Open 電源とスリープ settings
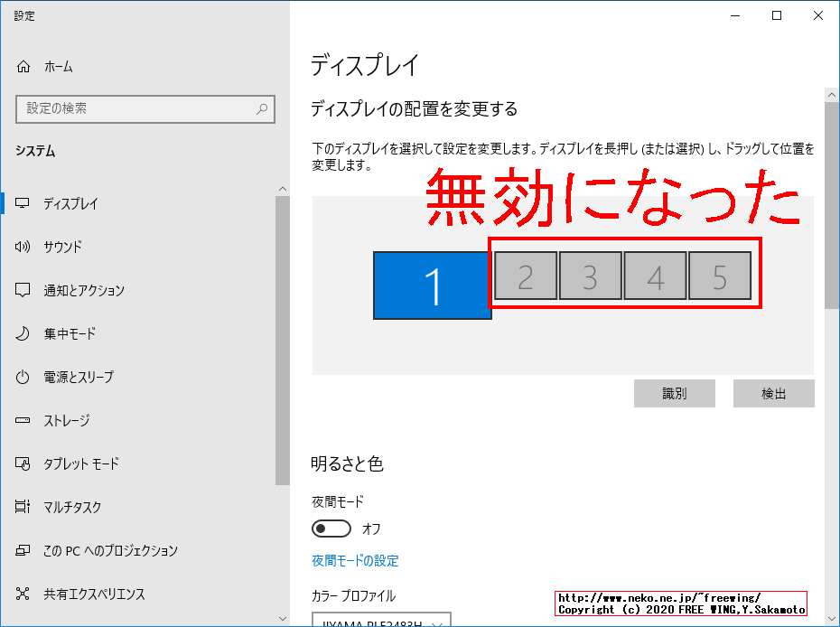The height and width of the screenshot is (627, 840). point(68,377)
